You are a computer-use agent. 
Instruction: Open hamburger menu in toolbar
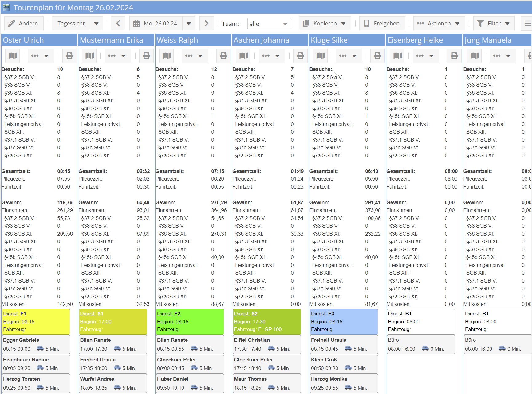pos(527,24)
